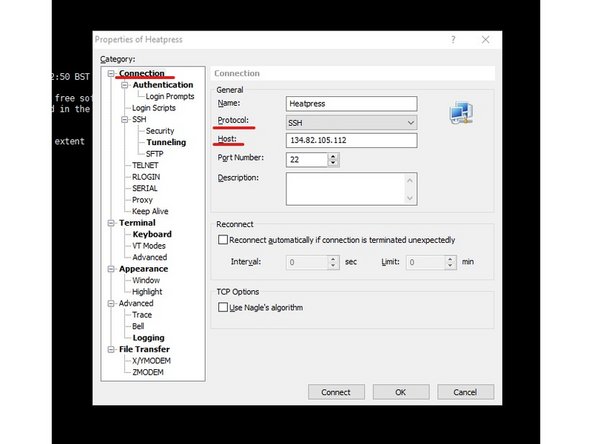
Task: Toggle Use Nagle's algorithm checkbox
Action: coord(223,307)
